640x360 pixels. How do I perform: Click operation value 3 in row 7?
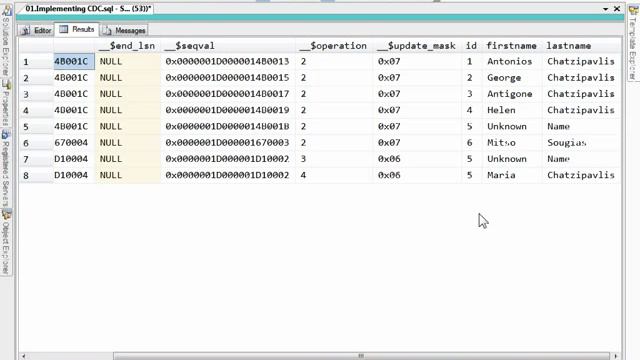[334, 159]
